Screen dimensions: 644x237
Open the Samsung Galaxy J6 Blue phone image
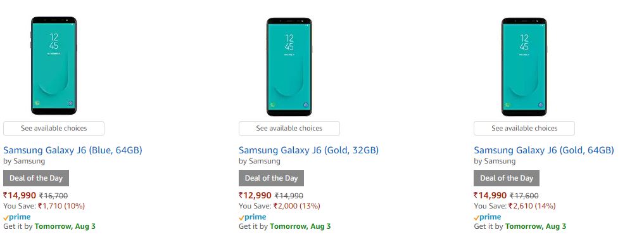[x=54, y=66]
